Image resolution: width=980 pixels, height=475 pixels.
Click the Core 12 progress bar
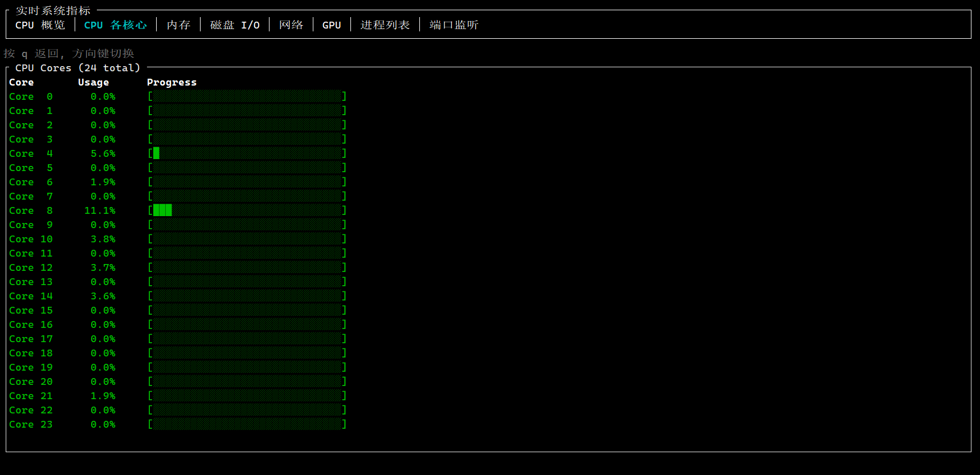247,267
